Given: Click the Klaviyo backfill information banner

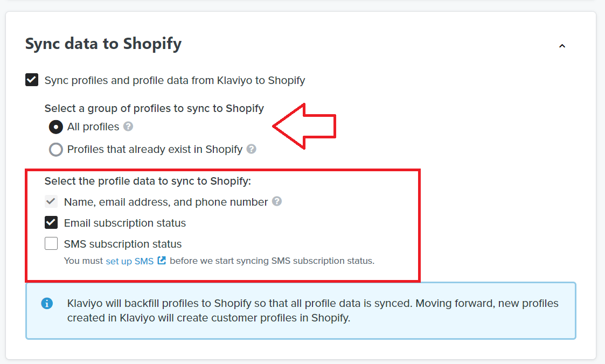Looking at the screenshot, I should [x=301, y=311].
